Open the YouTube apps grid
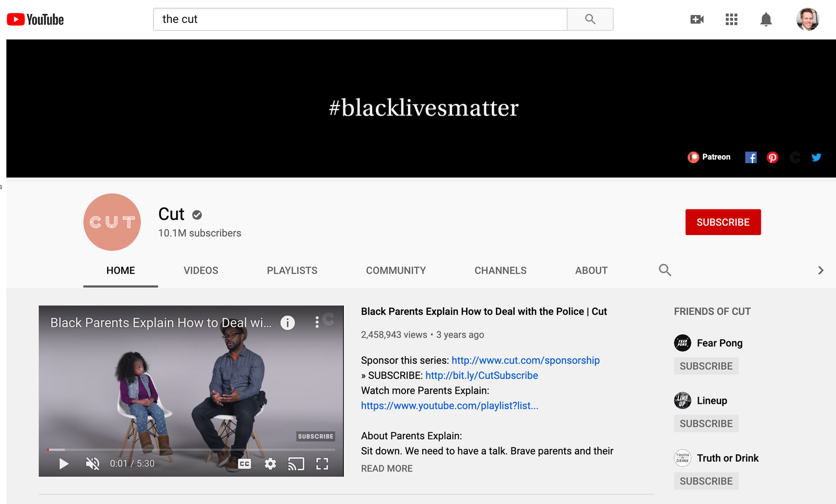The width and height of the screenshot is (836, 504). 731,19
